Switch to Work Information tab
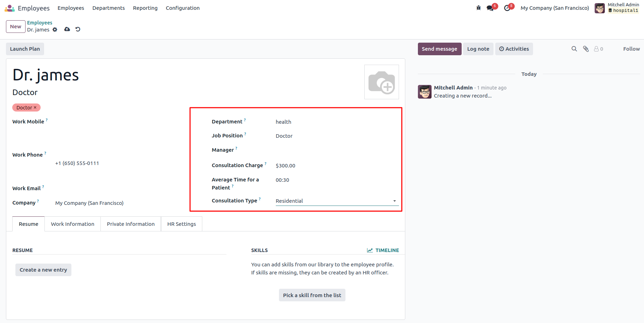Viewport: 644px width, 323px height. point(72,224)
